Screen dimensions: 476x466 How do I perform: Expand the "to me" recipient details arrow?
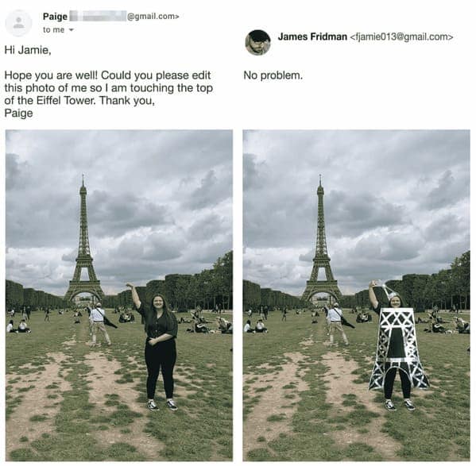coord(71,29)
